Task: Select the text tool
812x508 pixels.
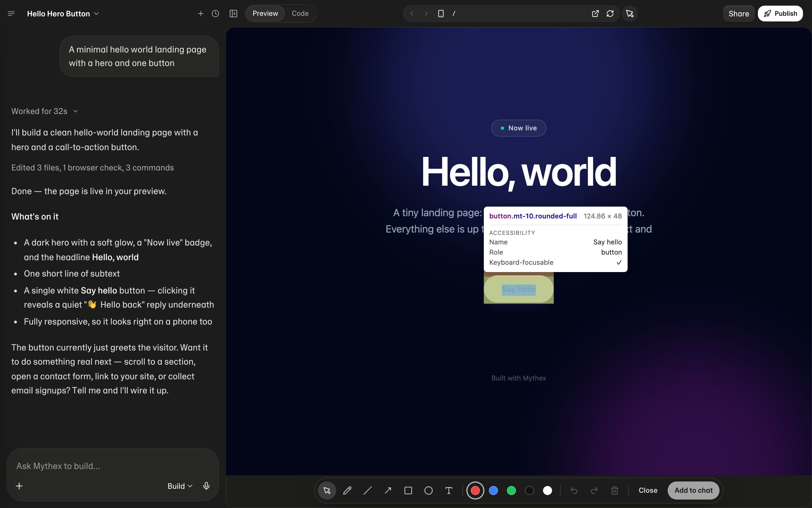Action: click(x=449, y=491)
